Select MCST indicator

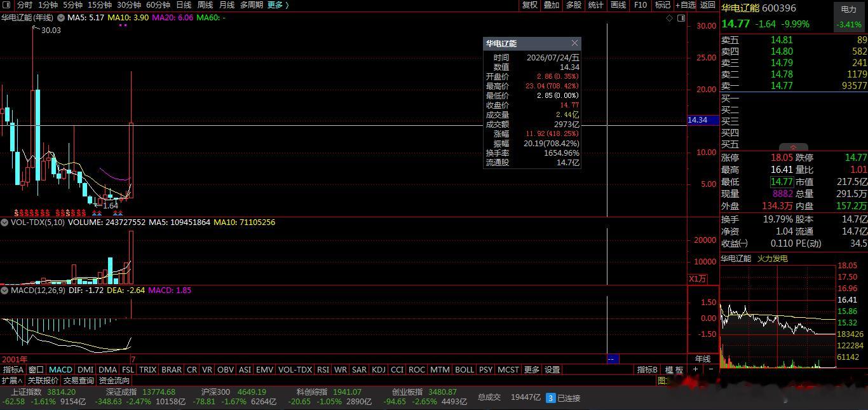pos(508,369)
